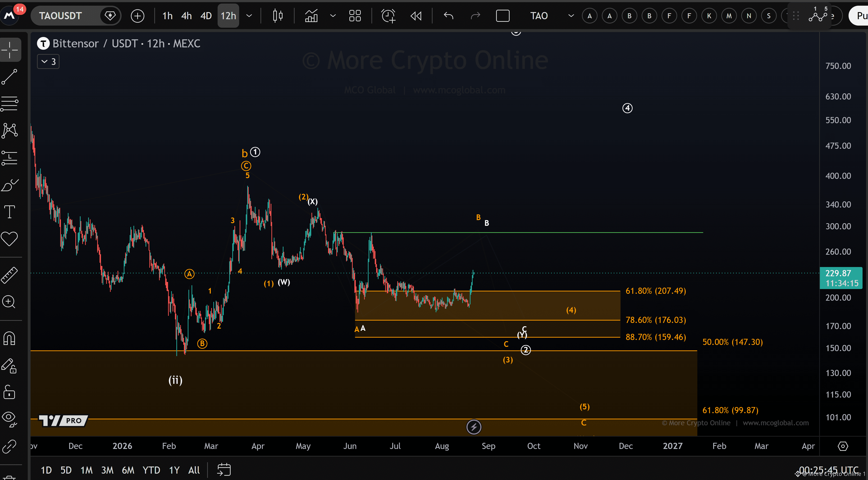Viewport: 868px width, 480px height.
Task: Open the Indicators dialog
Action: point(311,16)
